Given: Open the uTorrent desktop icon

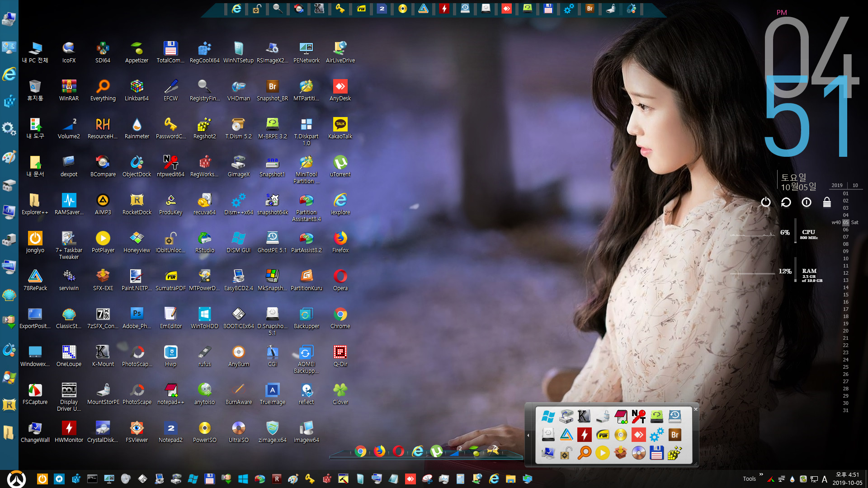Looking at the screenshot, I should pos(340,166).
